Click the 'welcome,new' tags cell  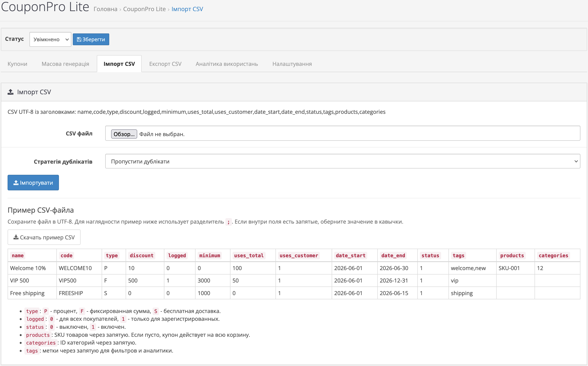(472, 268)
